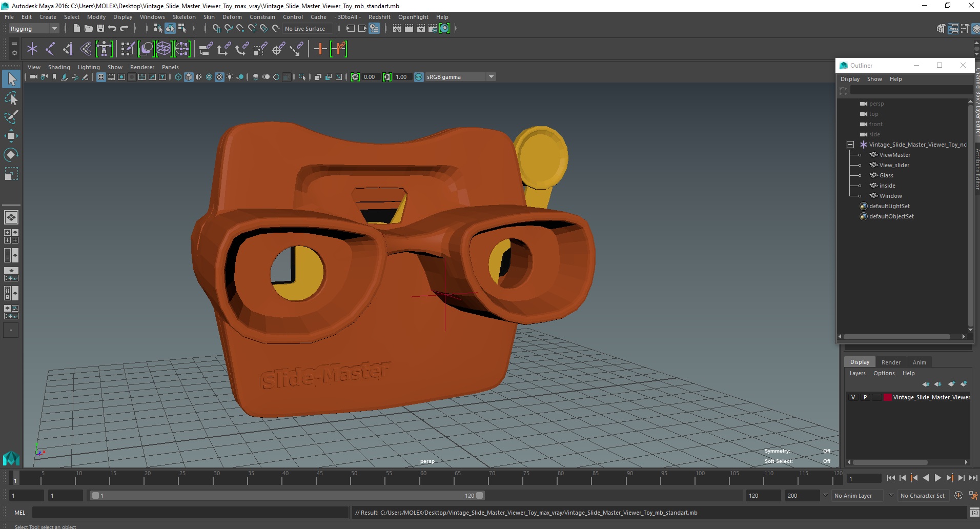Toggle layer visibility V box
980x529 pixels.
tap(853, 397)
